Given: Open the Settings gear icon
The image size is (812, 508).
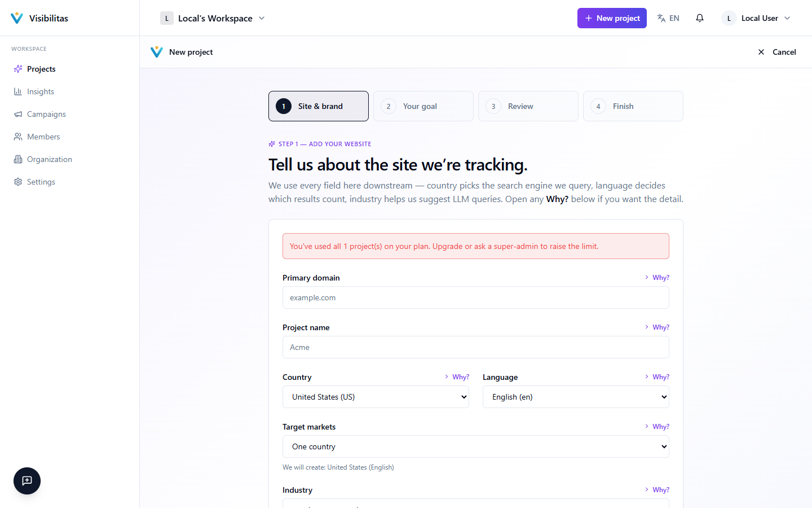Looking at the screenshot, I should click(18, 182).
